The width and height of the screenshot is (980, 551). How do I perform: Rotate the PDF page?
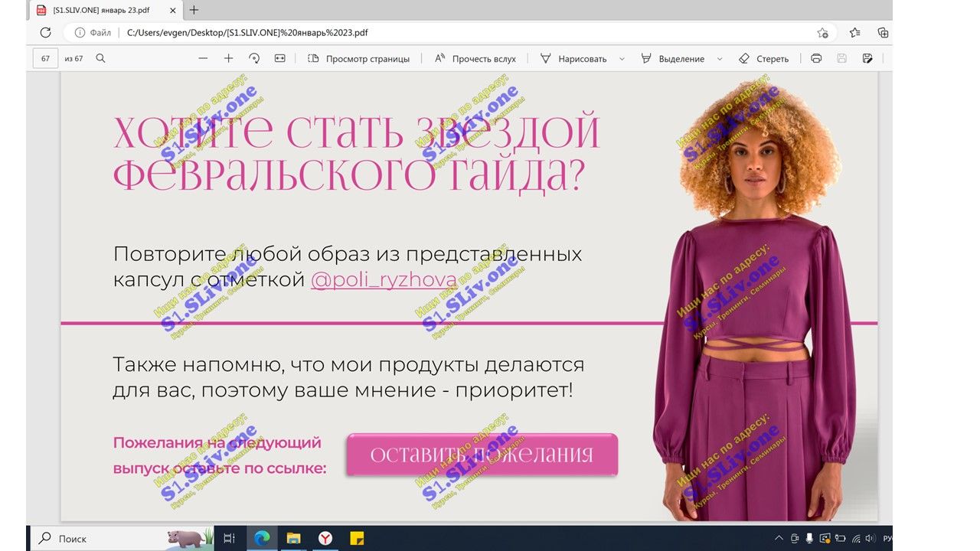pyautogui.click(x=254, y=58)
